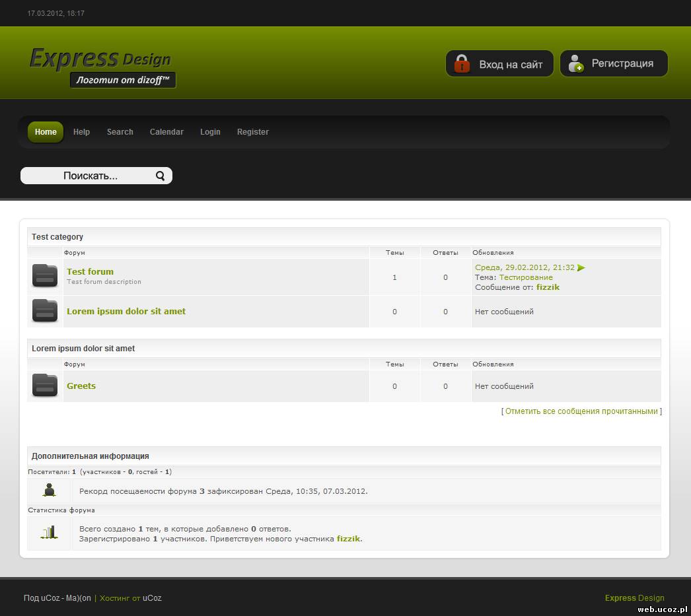Focus the Поискать search input field
691x616 pixels.
[x=90, y=176]
